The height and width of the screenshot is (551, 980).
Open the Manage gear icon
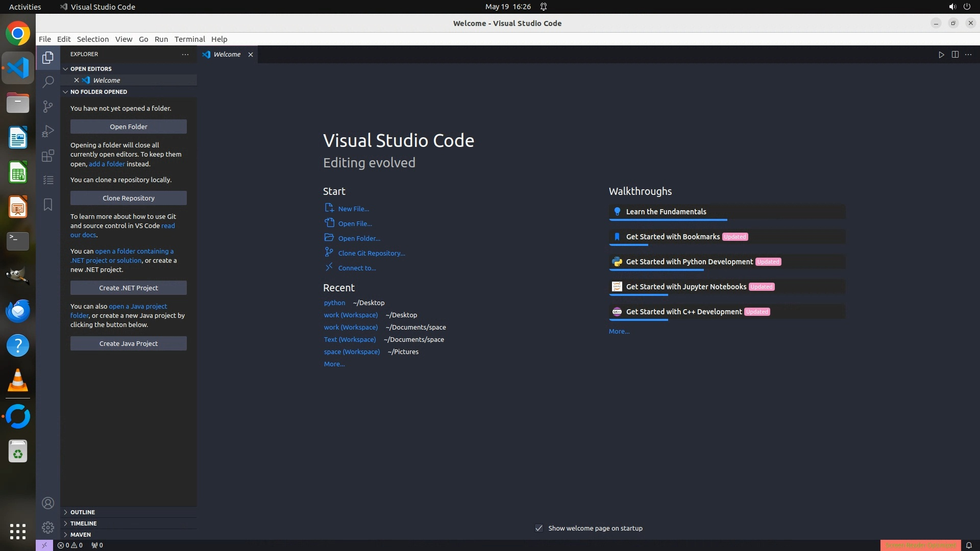tap(48, 528)
